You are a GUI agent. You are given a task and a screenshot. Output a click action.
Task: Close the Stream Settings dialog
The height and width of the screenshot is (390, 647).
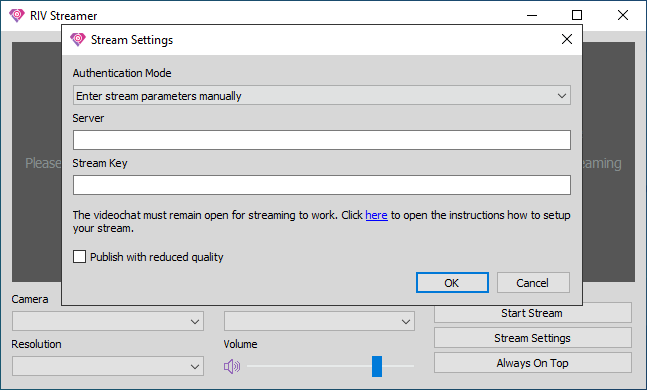[x=567, y=39]
